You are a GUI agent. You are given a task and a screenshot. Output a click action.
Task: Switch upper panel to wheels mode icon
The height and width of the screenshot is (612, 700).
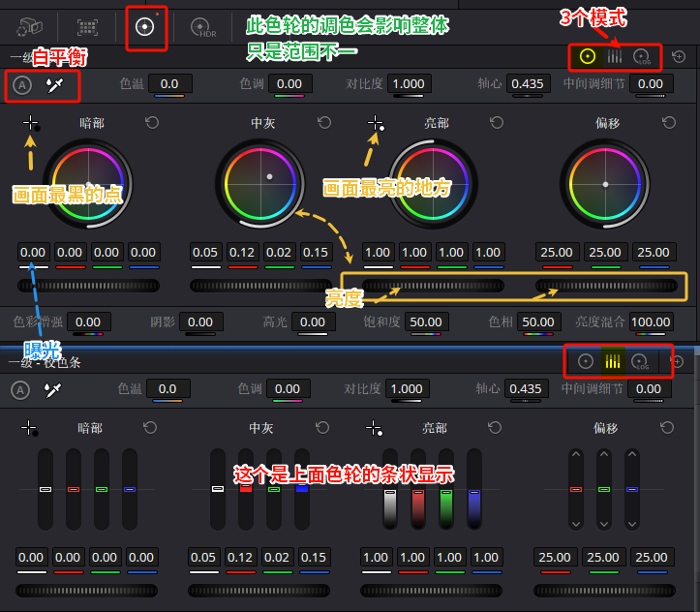(x=588, y=57)
